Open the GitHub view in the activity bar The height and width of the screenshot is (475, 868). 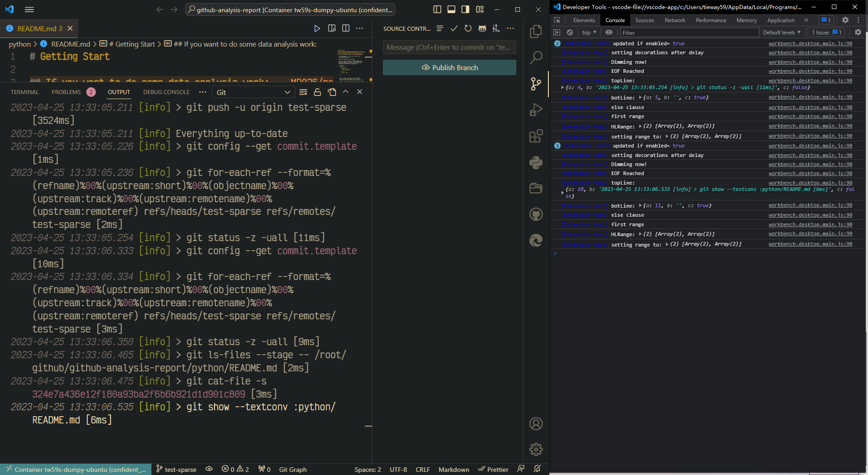click(x=536, y=214)
